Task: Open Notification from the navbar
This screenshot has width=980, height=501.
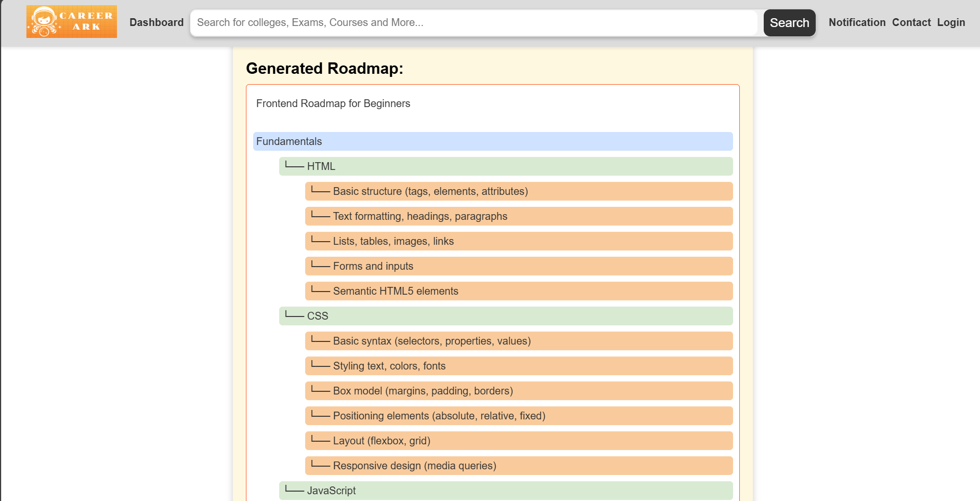Action: (857, 22)
